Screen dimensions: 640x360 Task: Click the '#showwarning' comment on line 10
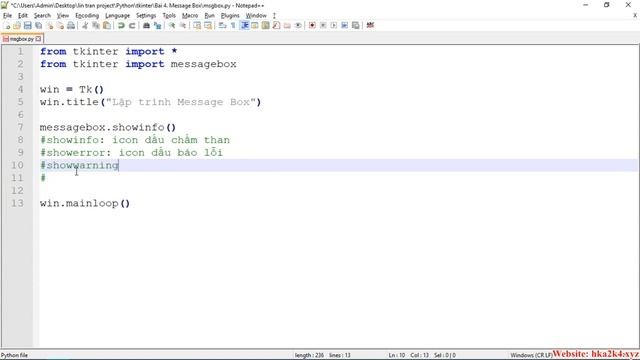pyautogui.click(x=79, y=165)
